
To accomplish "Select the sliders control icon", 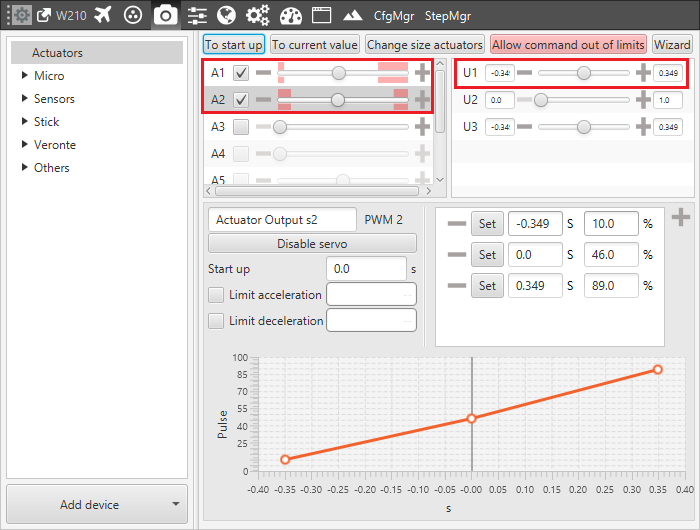I will click(197, 15).
